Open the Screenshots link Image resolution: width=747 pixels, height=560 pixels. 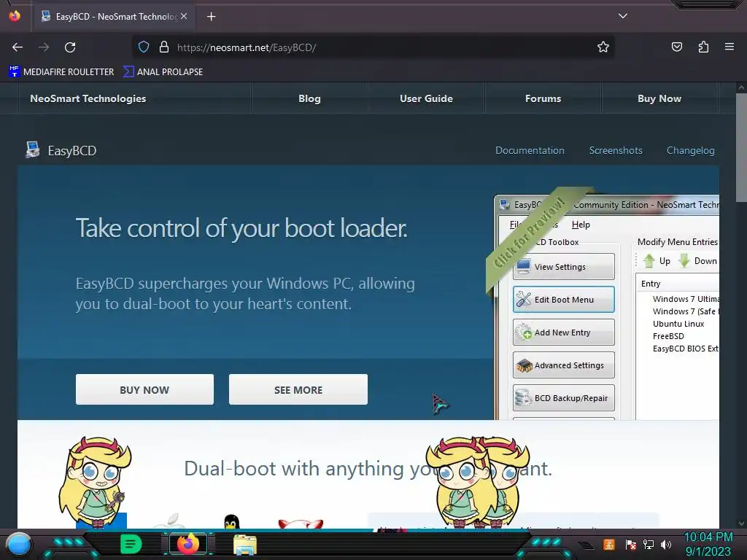tap(616, 150)
